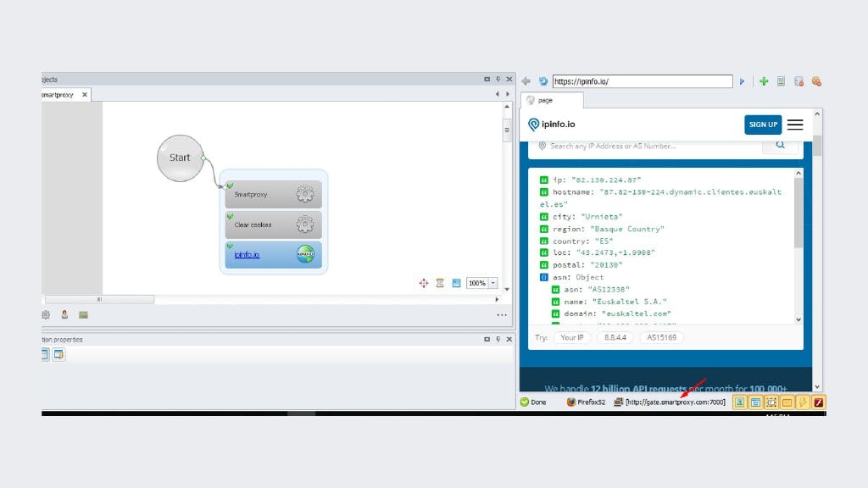
Task: Toggle the yellow rectangle status bar icon
Action: coord(787,402)
